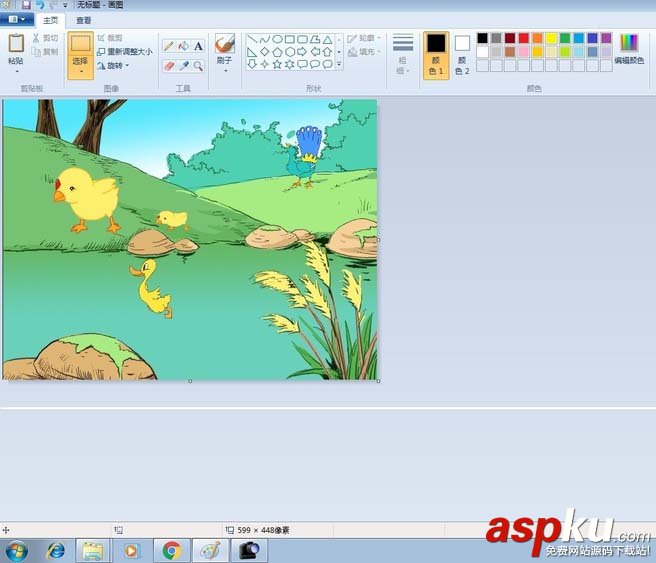656x563 pixels.
Task: Click the 粘贴 clipboard icon
Action: [16, 44]
